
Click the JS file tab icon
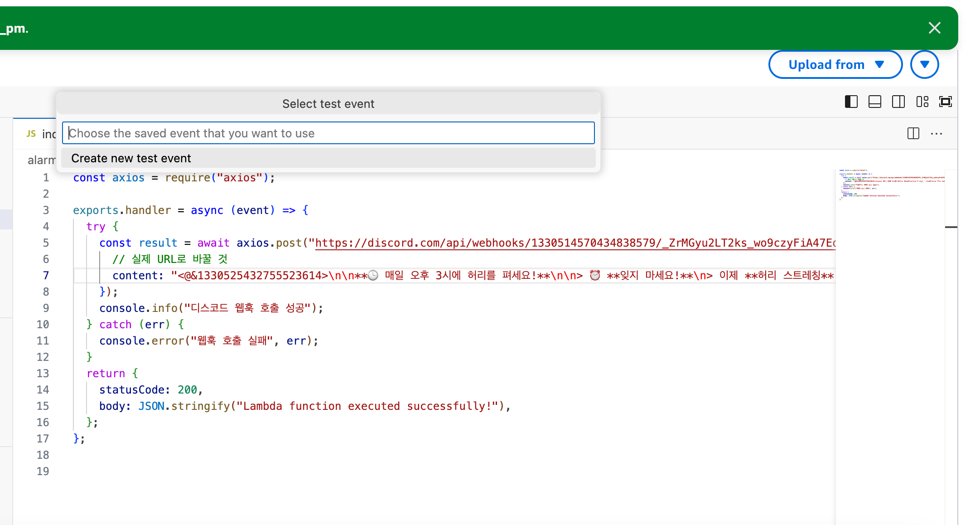[31, 134]
